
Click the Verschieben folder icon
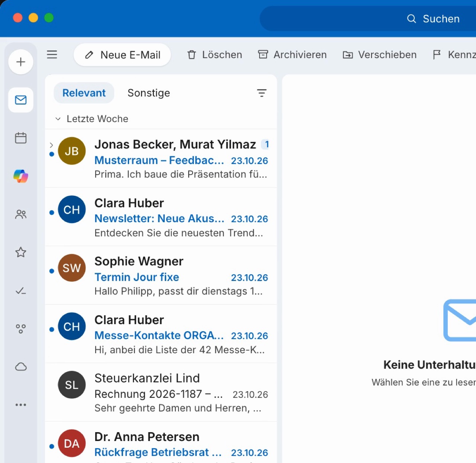348,55
